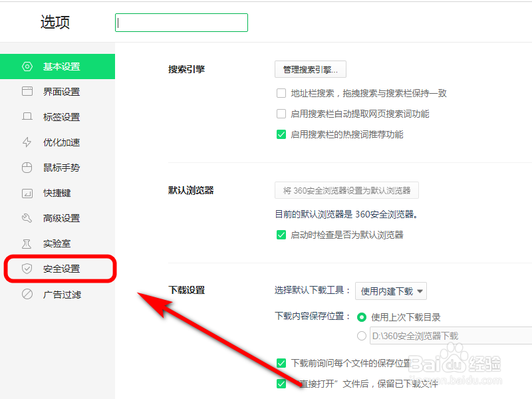532x399 pixels.
Task: Click the 下载设置 section heading
Action: click(x=187, y=291)
